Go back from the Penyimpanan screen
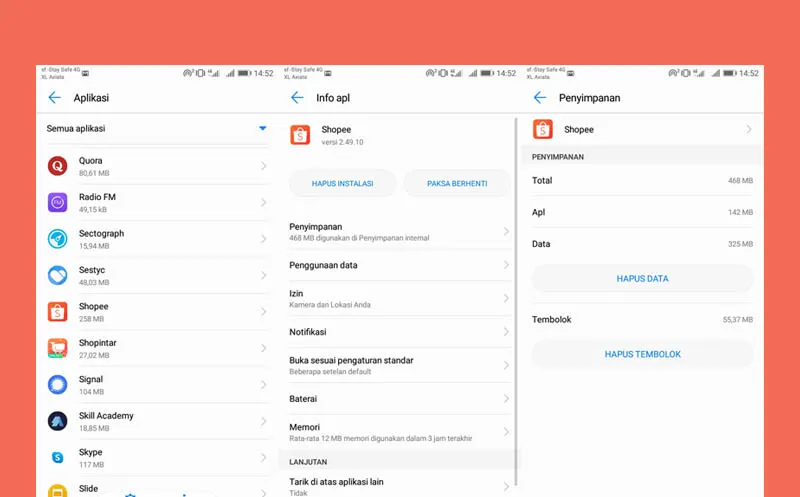Viewport: 800px width, 497px height. coord(540,98)
